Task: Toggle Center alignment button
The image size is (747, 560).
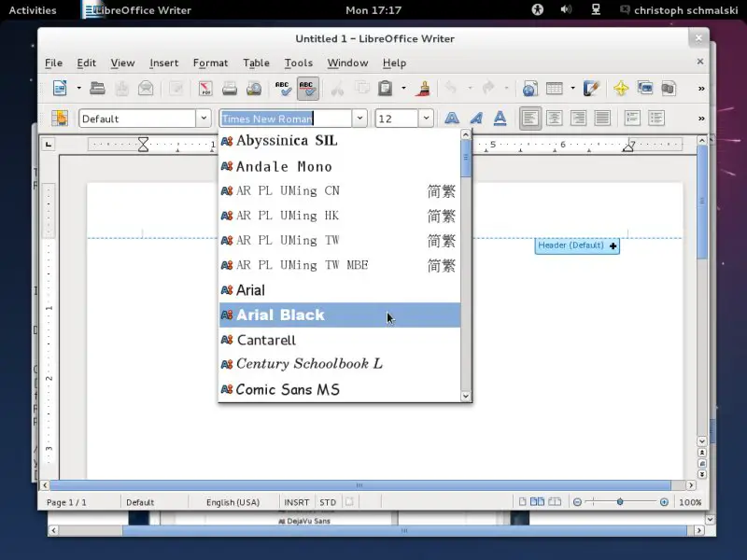Action: pos(555,119)
